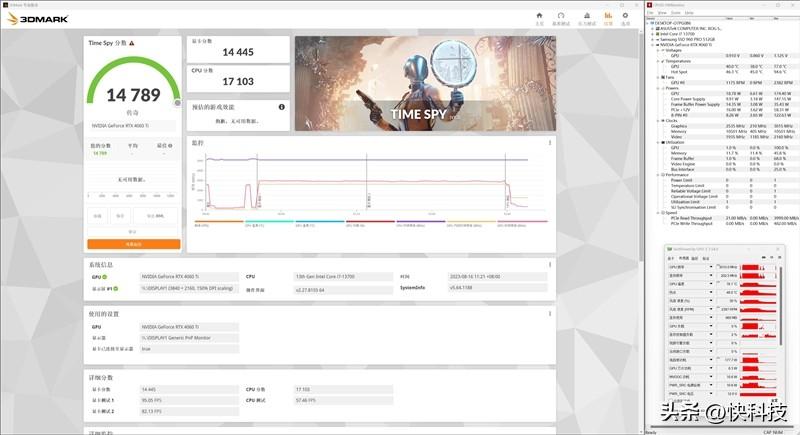Open the View menu in HWiNFO
The height and width of the screenshot is (435, 800).
click(x=662, y=13)
